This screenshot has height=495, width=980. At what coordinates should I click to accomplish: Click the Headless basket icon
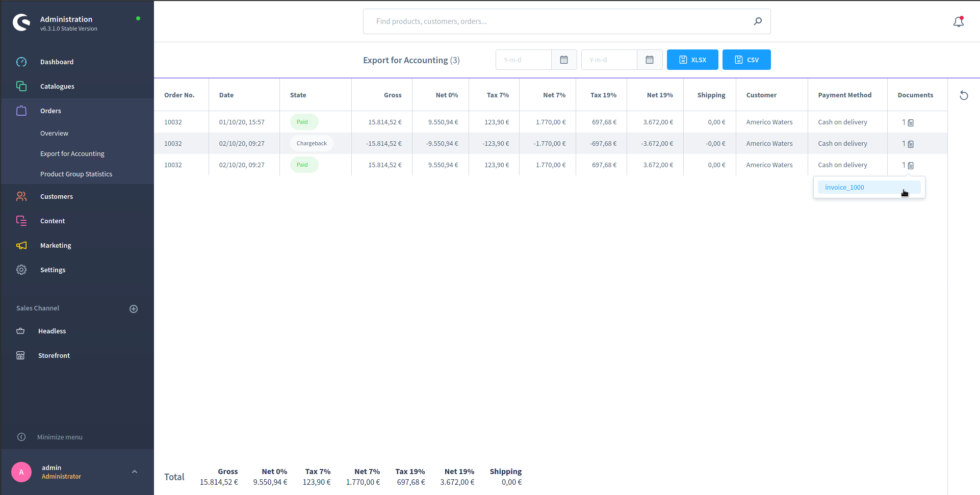[20, 331]
